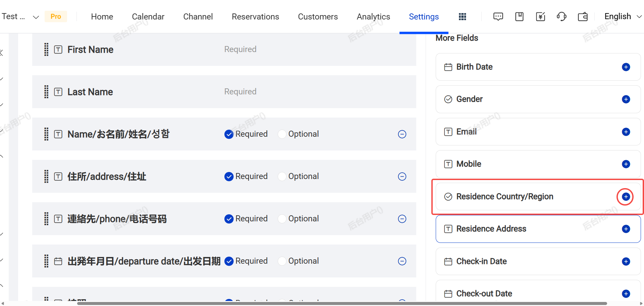
Task: Set Name/お名前 field to Optional
Action: [282, 134]
